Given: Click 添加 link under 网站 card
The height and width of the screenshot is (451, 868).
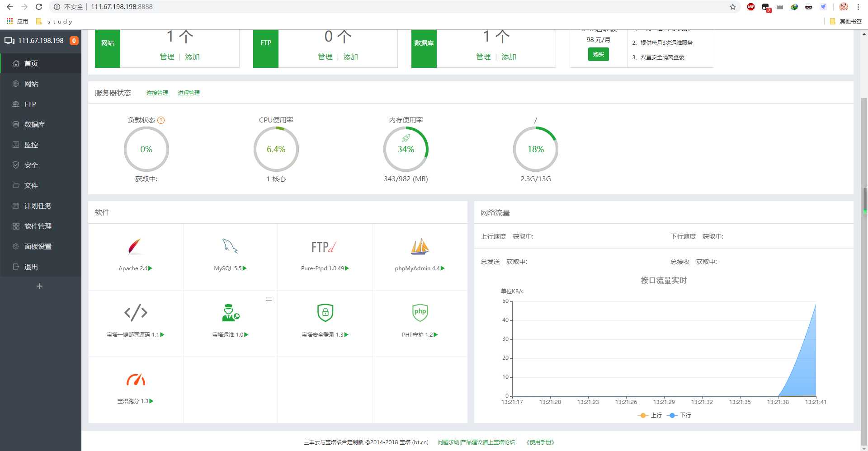Looking at the screenshot, I should coord(192,57).
